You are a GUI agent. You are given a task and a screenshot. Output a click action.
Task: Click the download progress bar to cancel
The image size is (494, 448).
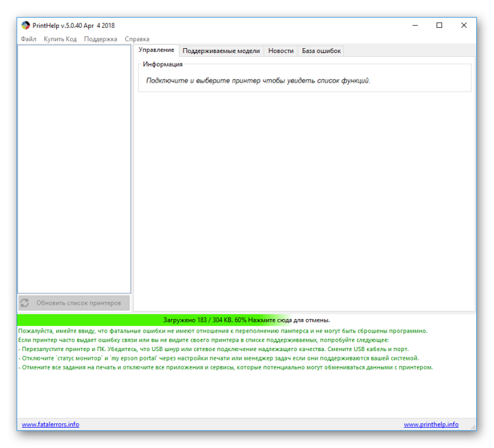pos(246,320)
